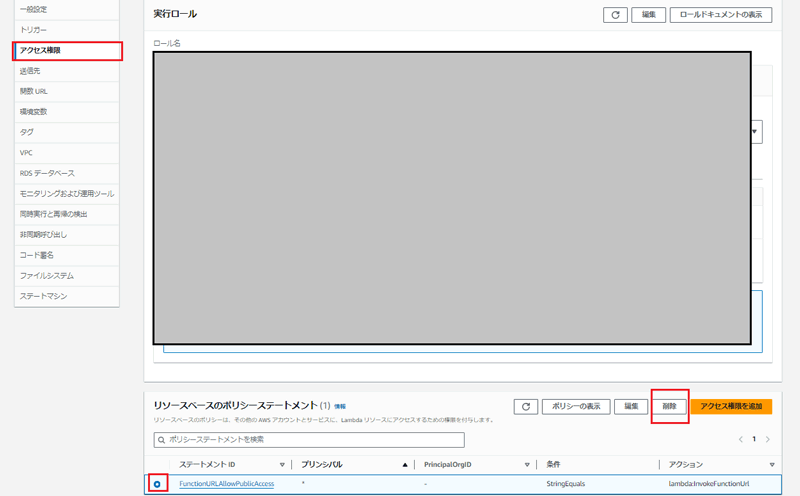Click page number 1 in pagination
This screenshot has width=800, height=496.
click(x=754, y=439)
